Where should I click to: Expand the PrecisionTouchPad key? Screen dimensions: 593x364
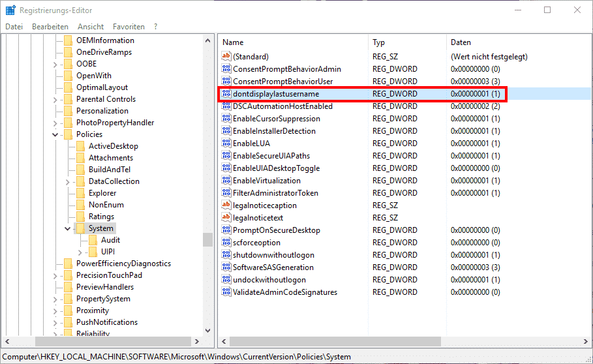pos(55,276)
